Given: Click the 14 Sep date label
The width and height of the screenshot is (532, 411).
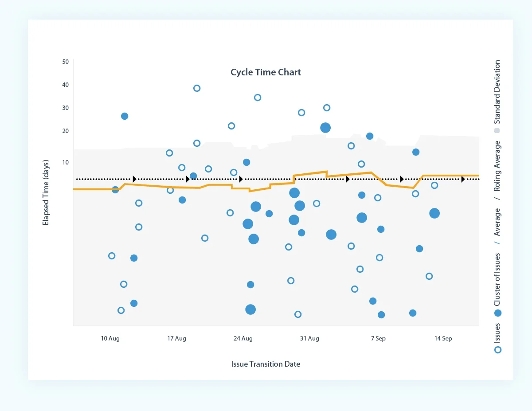Looking at the screenshot, I should pos(443,338).
